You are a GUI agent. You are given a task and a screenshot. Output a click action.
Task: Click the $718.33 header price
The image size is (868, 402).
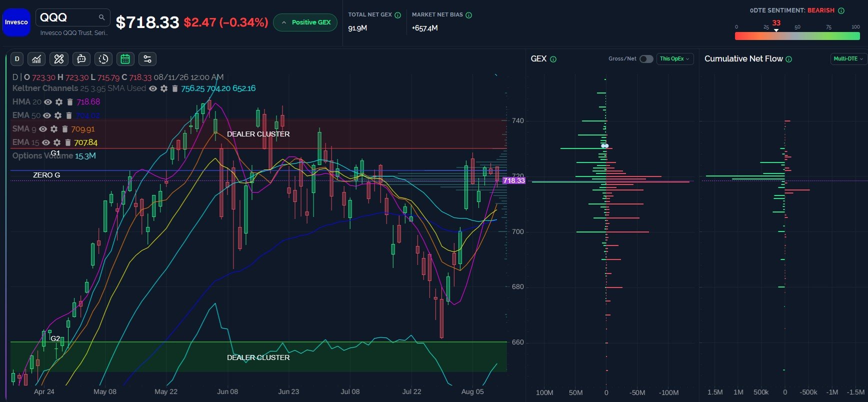147,22
